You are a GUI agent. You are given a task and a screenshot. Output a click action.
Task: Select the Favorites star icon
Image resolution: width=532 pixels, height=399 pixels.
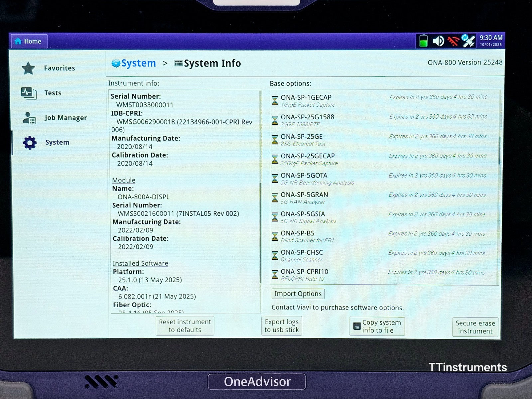(x=29, y=67)
